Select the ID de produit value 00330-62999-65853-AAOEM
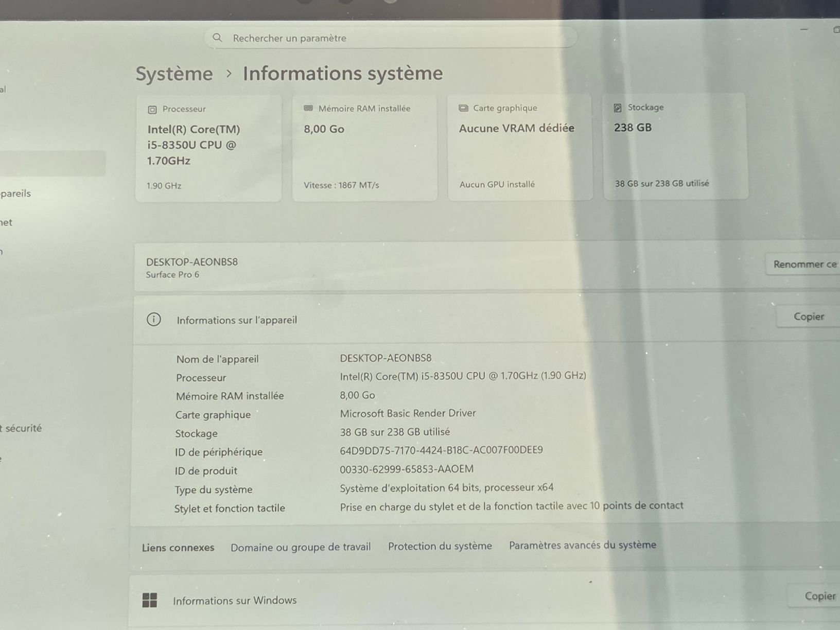Image resolution: width=840 pixels, height=630 pixels. click(x=407, y=469)
